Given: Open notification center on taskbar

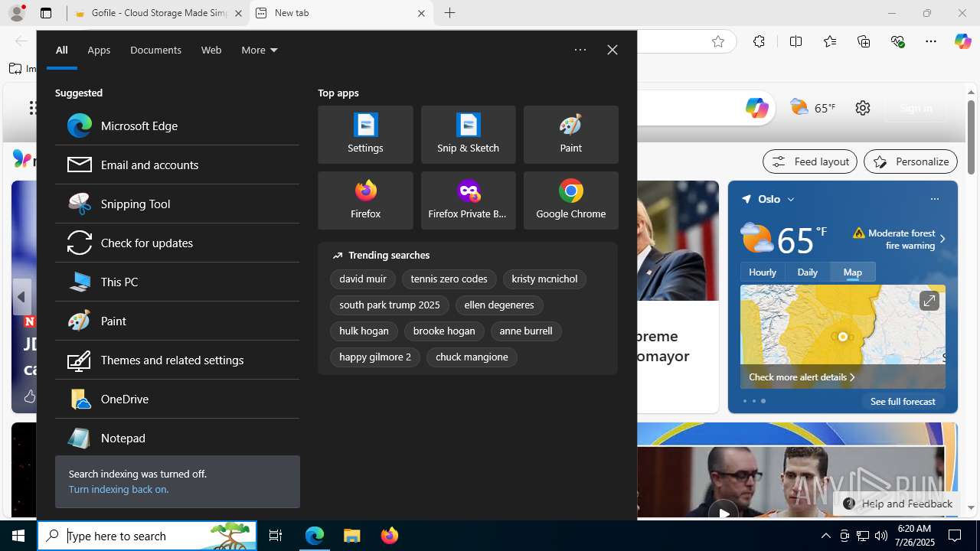Looking at the screenshot, I should point(955,536).
